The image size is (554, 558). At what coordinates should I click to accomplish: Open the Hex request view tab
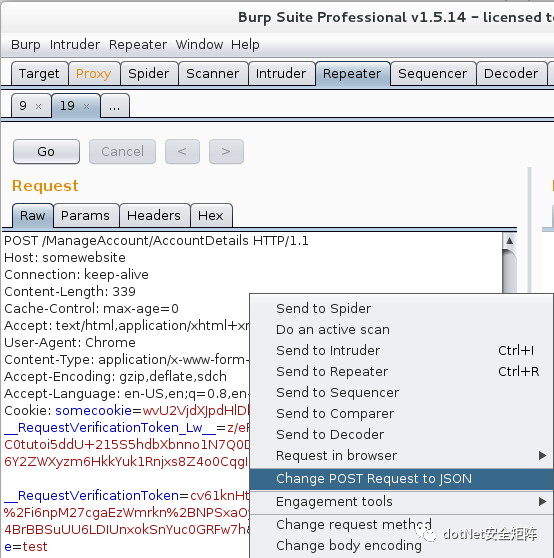click(x=211, y=216)
